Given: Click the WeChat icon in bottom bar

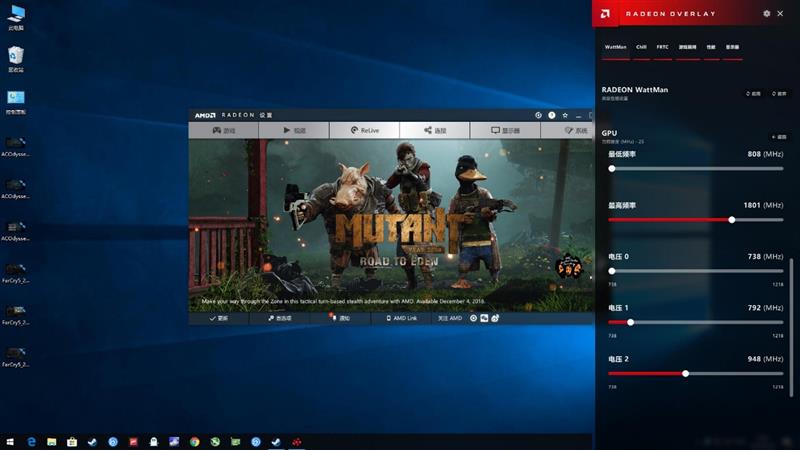Looking at the screenshot, I should 484,318.
